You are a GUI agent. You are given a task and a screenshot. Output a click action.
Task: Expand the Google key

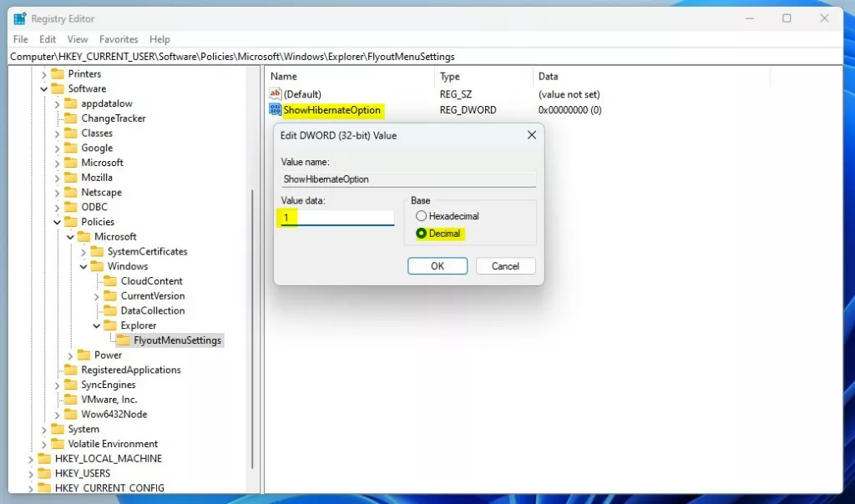(x=57, y=148)
